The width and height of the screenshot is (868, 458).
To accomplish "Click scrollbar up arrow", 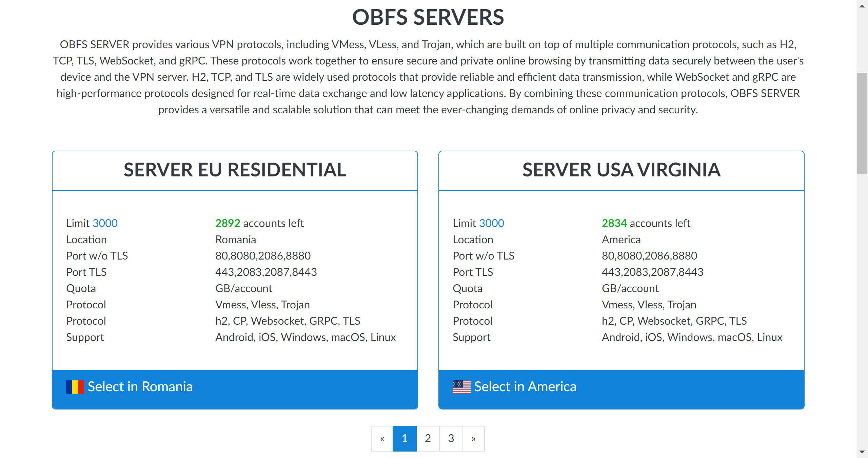I will [x=862, y=6].
